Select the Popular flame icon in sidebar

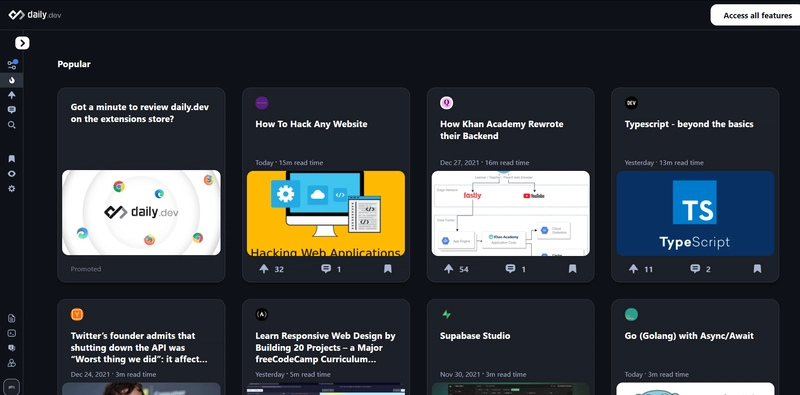12,80
